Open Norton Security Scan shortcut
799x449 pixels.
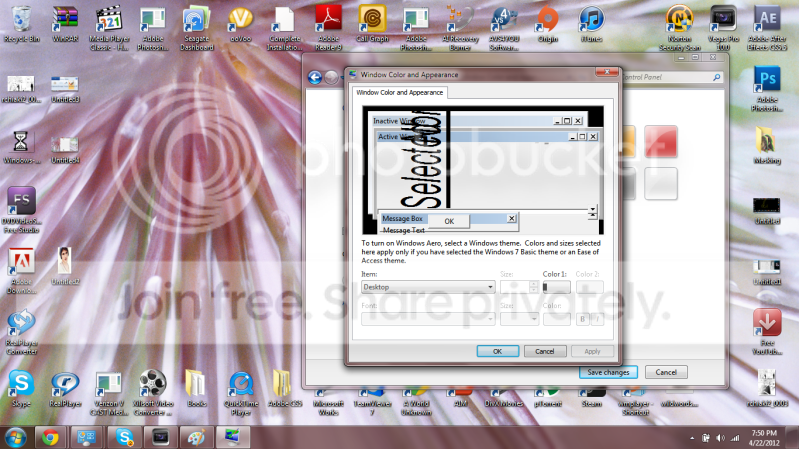tap(680, 29)
